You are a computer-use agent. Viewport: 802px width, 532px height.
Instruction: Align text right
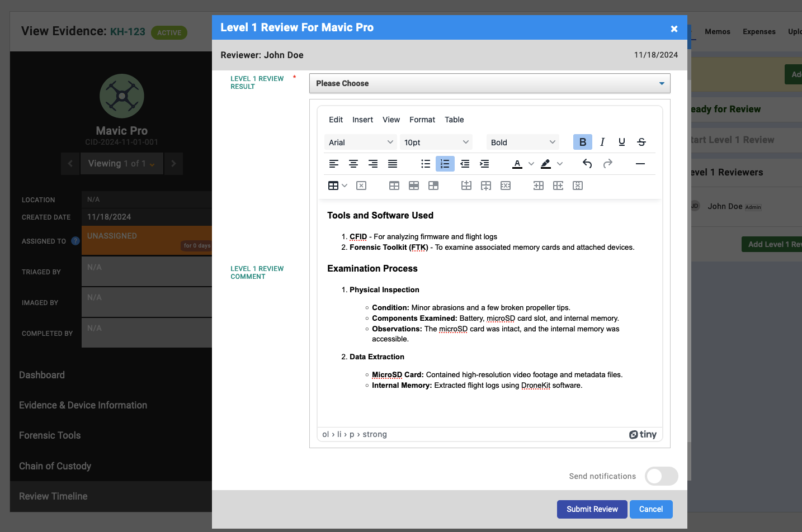(373, 164)
